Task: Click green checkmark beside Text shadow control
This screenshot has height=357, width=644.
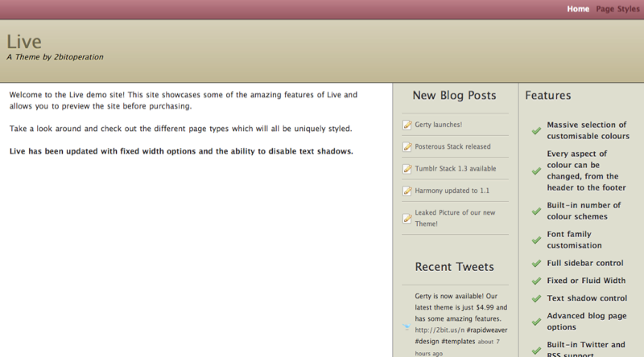Action: [536, 298]
